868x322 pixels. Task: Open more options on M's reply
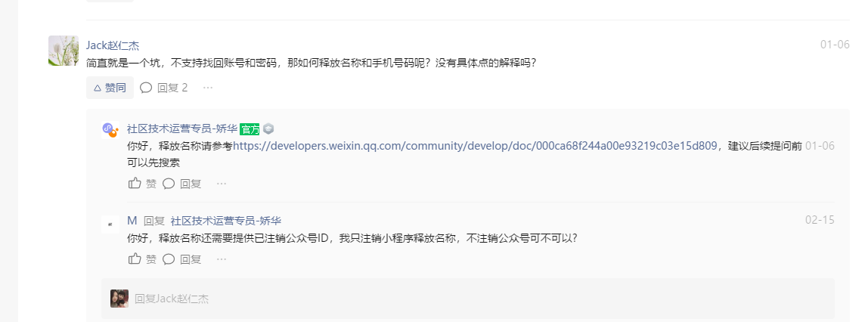(222, 259)
